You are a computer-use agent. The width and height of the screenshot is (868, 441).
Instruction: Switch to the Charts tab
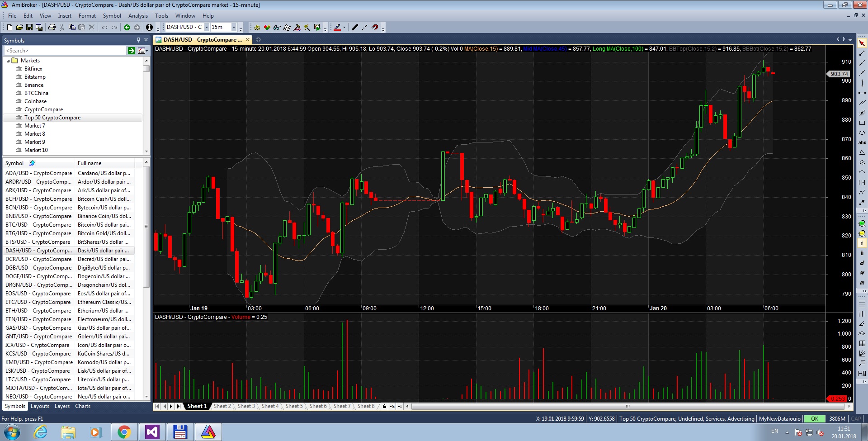[83, 406]
